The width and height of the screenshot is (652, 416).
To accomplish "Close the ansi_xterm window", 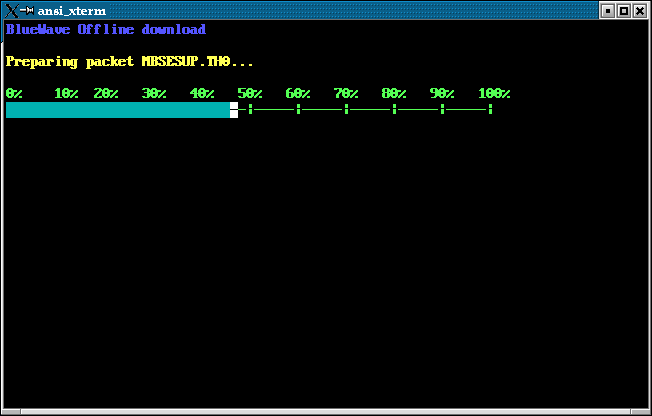I will (640, 11).
